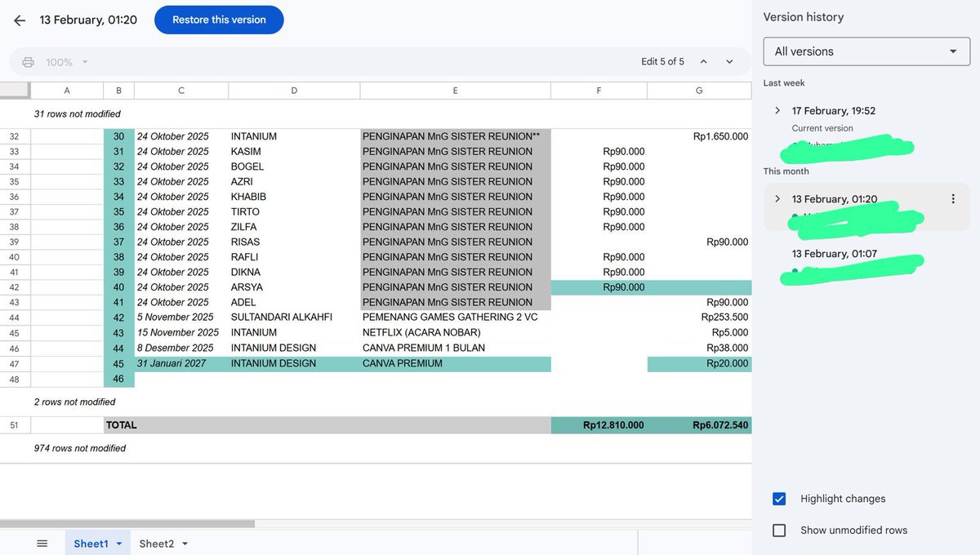Viewport: 980px width, 555px height.
Task: Go to next edit with down chevron
Action: 729,62
